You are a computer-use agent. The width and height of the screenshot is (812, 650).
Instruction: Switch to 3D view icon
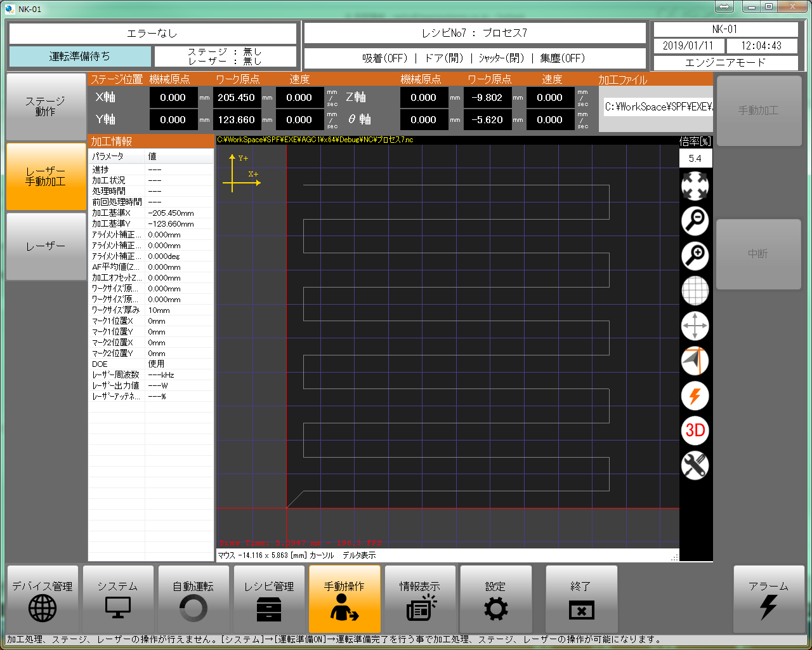[695, 430]
